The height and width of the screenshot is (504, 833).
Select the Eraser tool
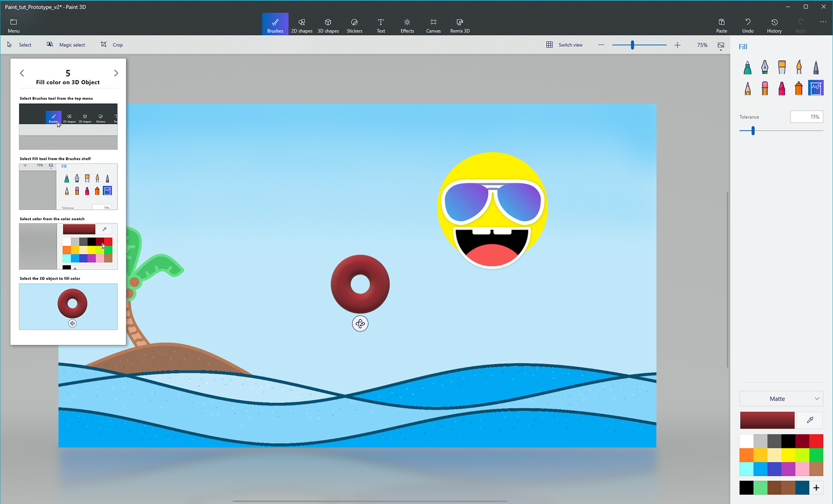tap(764, 88)
